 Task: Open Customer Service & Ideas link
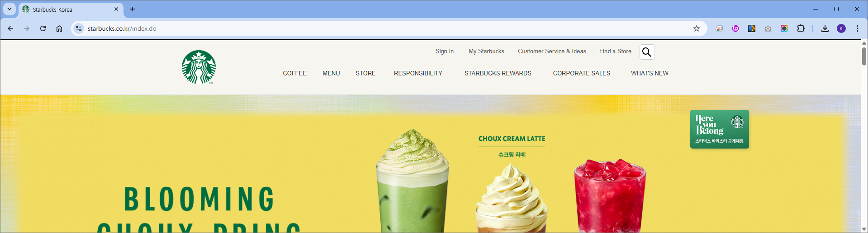click(x=552, y=51)
